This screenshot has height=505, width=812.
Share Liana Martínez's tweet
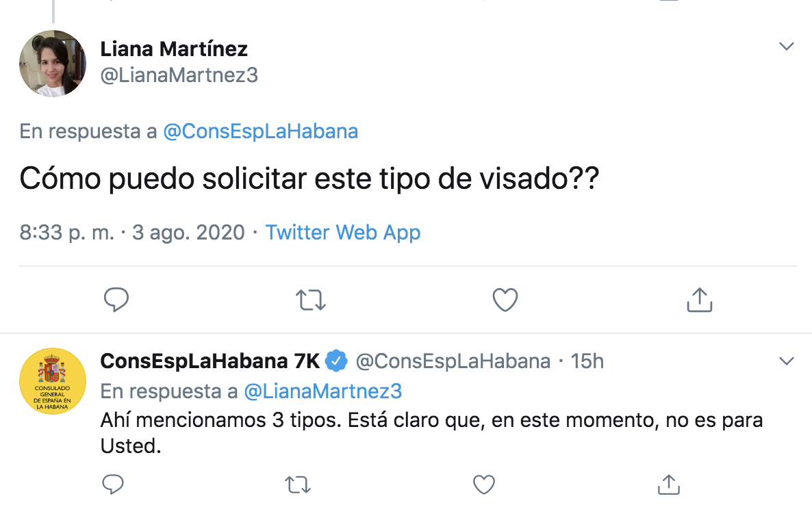click(x=699, y=300)
